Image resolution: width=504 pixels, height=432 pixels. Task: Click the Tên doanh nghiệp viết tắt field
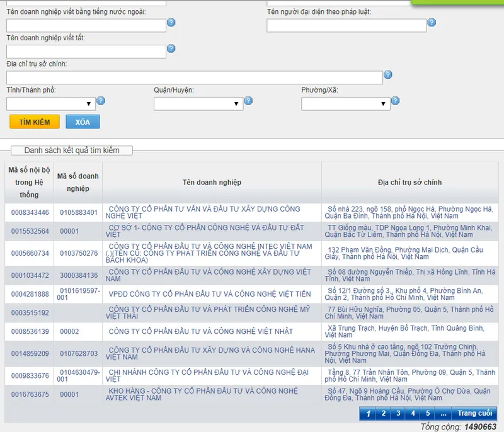(86, 52)
